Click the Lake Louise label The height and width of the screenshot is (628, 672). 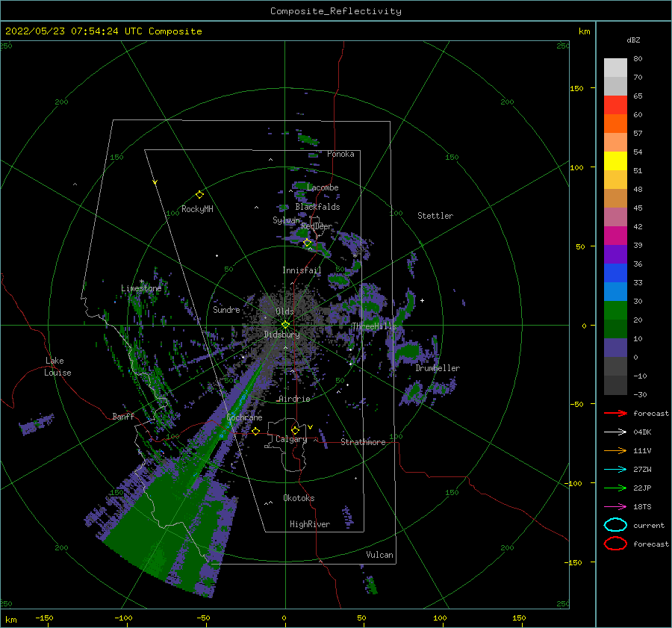[57, 367]
